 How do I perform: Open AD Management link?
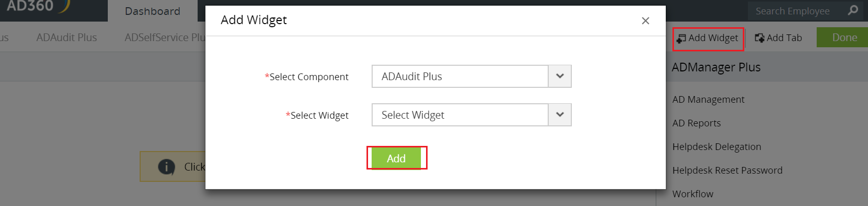pyautogui.click(x=708, y=100)
